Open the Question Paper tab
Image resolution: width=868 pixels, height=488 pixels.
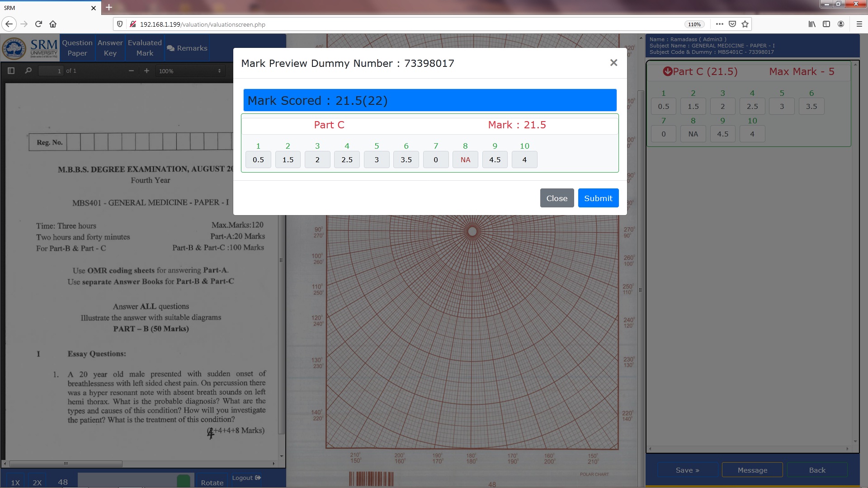77,48
